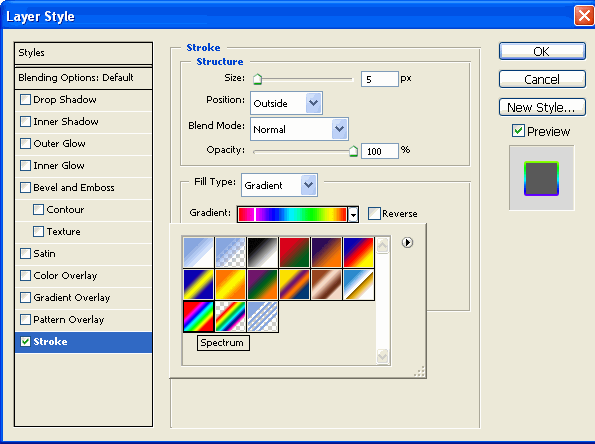Select the Spectrum rainbow gradient preset
595x444 pixels.
click(198, 316)
